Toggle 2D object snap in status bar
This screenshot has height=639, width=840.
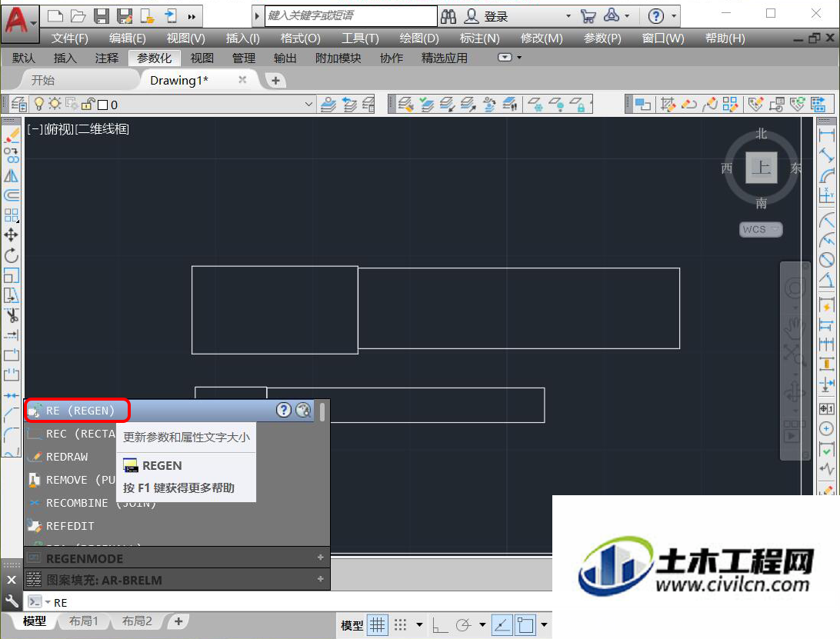tap(525, 625)
